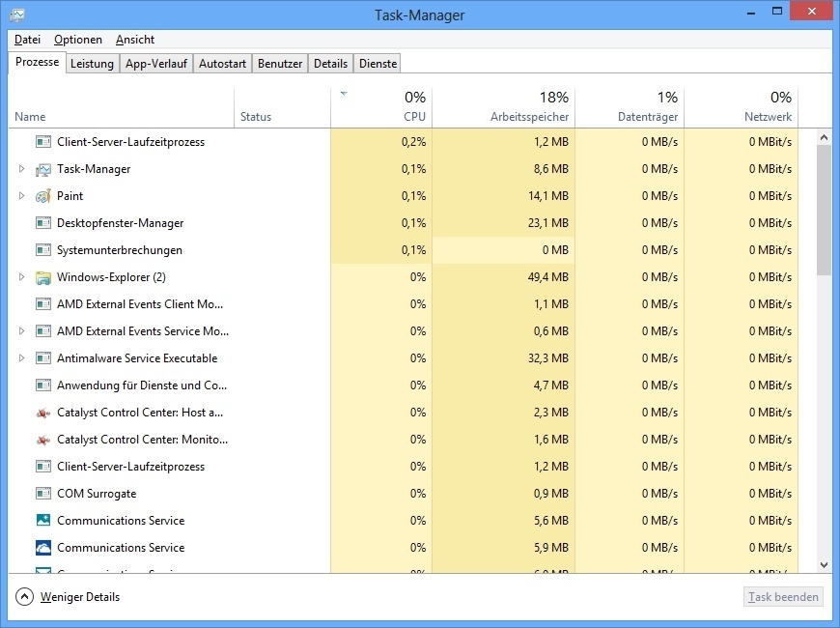Click the scrollbar up arrow
The width and height of the screenshot is (840, 628).
pyautogui.click(x=824, y=137)
